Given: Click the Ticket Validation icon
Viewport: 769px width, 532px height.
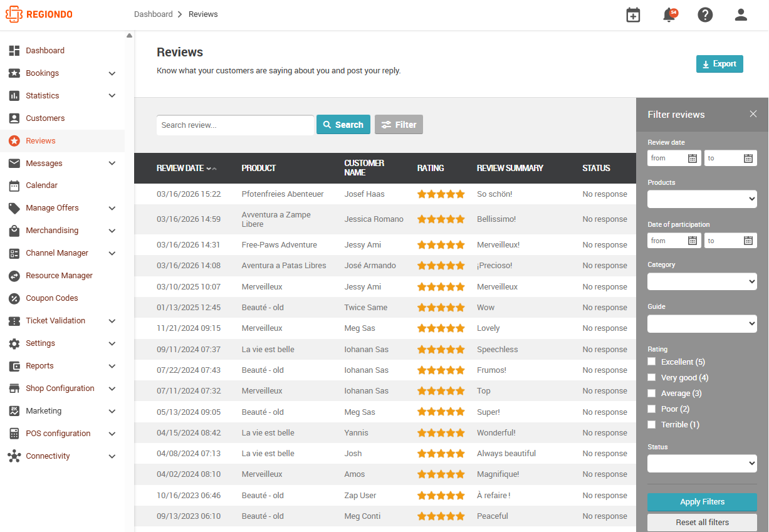Looking at the screenshot, I should pos(14,321).
